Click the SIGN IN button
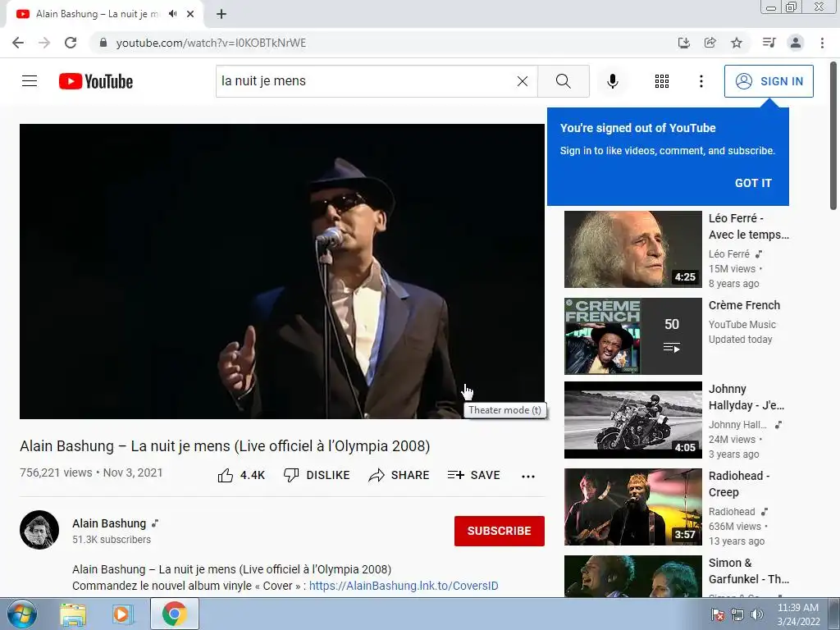The image size is (840, 630). (x=769, y=81)
